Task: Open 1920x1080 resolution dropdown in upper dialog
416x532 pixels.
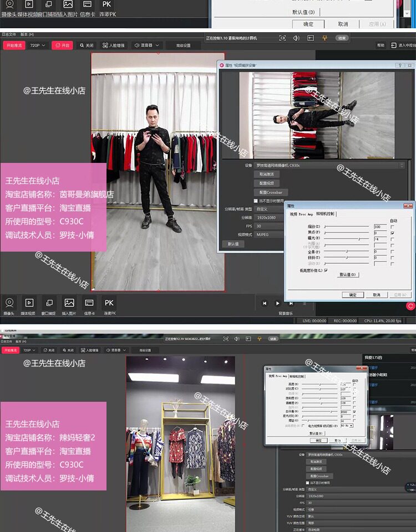Action: click(269, 217)
